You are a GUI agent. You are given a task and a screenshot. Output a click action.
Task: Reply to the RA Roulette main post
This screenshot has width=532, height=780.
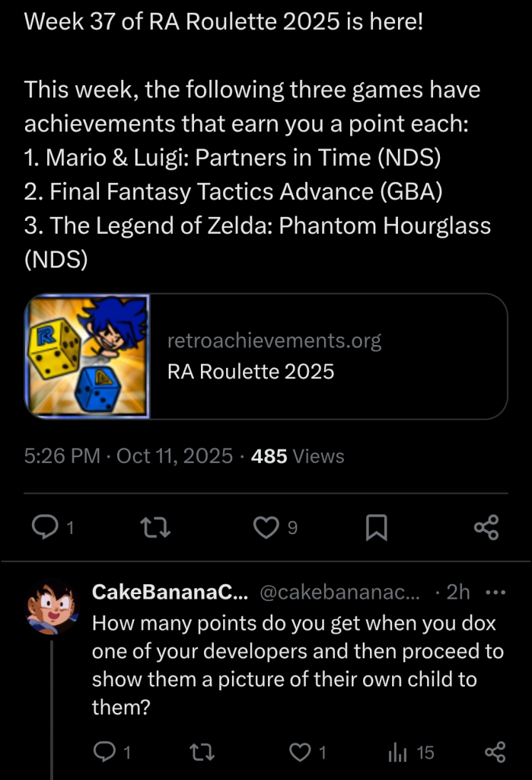click(x=47, y=527)
